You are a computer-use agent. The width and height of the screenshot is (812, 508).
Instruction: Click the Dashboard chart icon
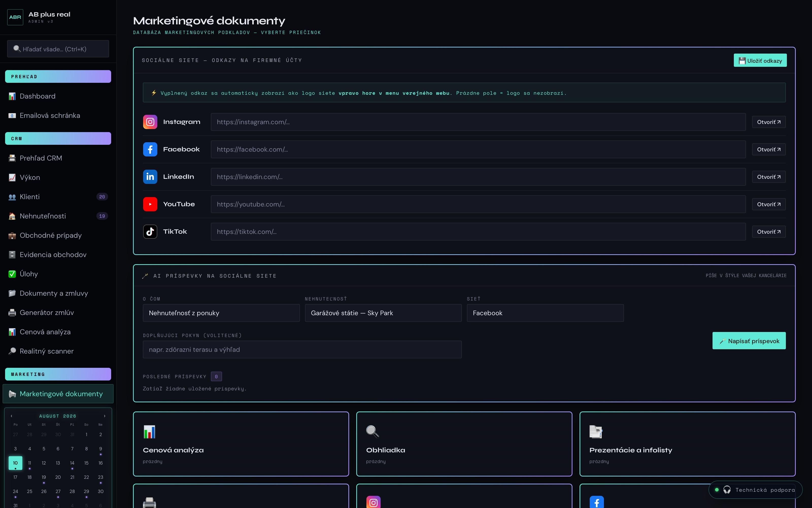(12, 97)
